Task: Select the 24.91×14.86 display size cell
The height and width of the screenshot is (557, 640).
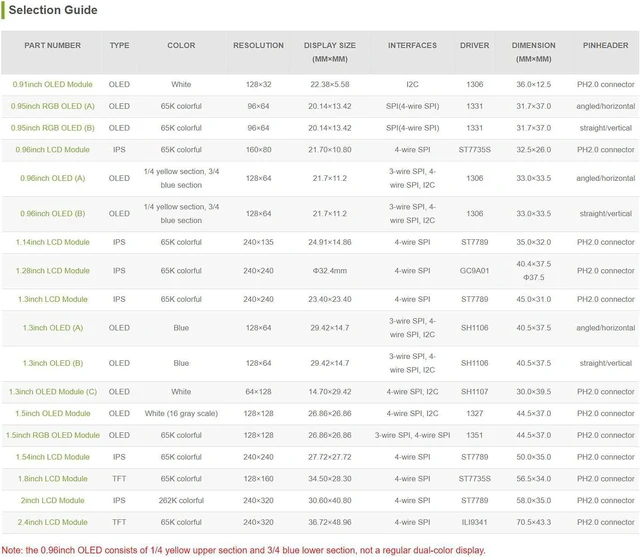Action: pos(330,242)
